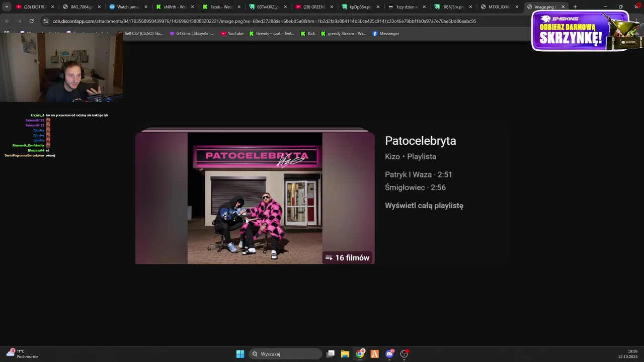Open the OBS icon on the taskbar
The height and width of the screenshot is (362, 644).
404,354
